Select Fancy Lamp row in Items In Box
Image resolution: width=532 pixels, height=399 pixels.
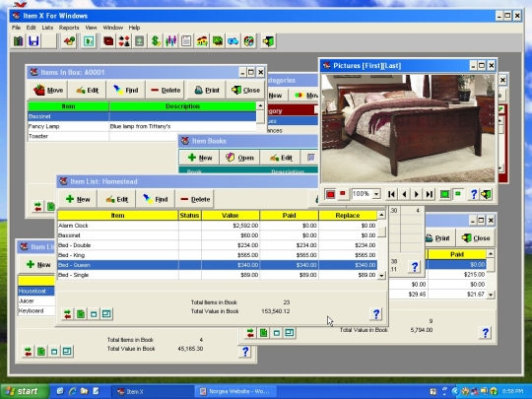tap(142, 126)
